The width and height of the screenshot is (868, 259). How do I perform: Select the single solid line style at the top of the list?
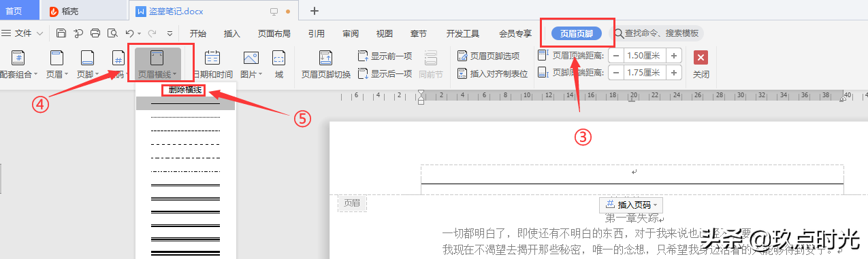point(186,103)
